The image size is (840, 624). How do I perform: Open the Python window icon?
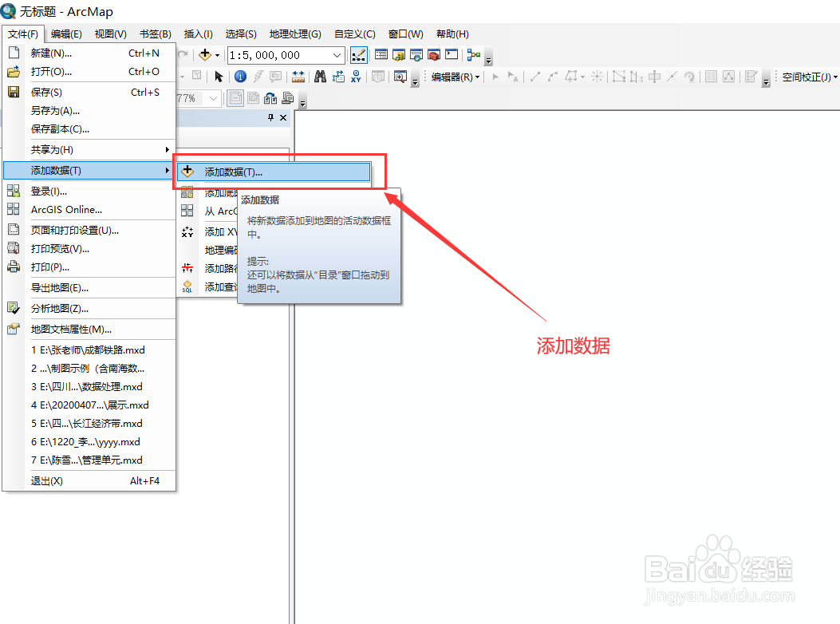(x=452, y=55)
